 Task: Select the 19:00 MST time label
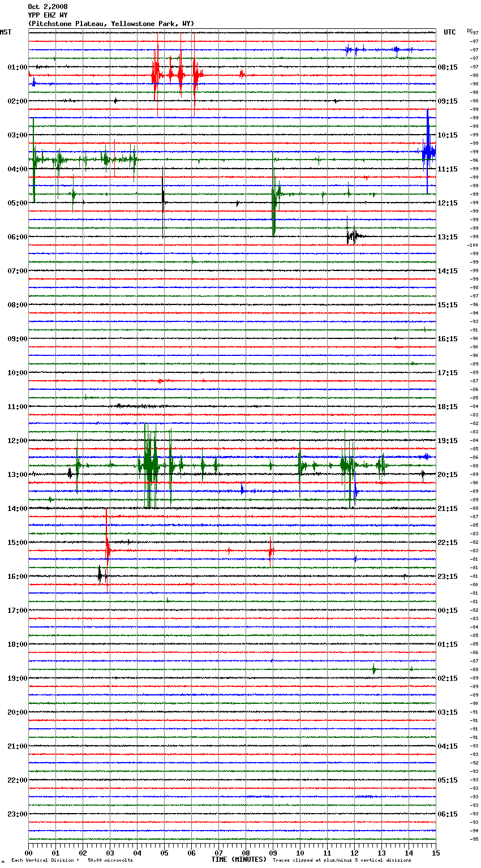(18, 678)
